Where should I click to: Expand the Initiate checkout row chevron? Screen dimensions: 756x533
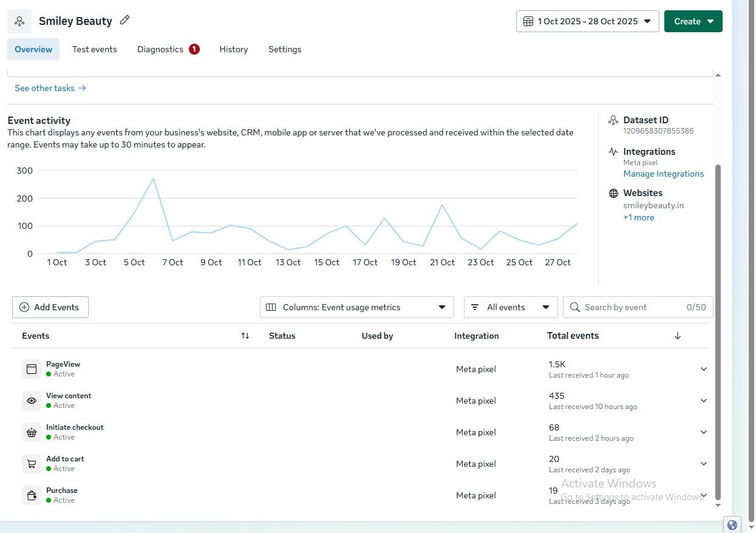click(x=704, y=432)
